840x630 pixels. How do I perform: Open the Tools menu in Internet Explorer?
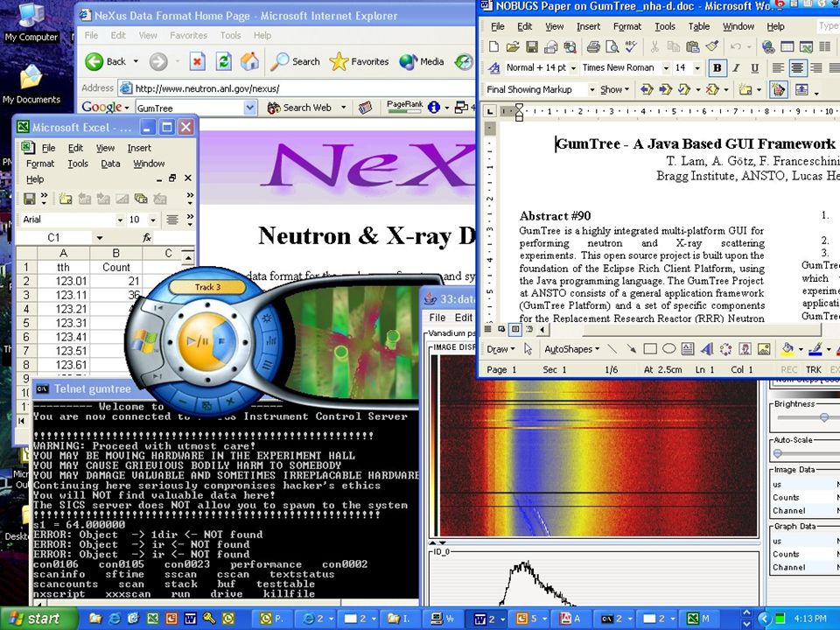[230, 35]
